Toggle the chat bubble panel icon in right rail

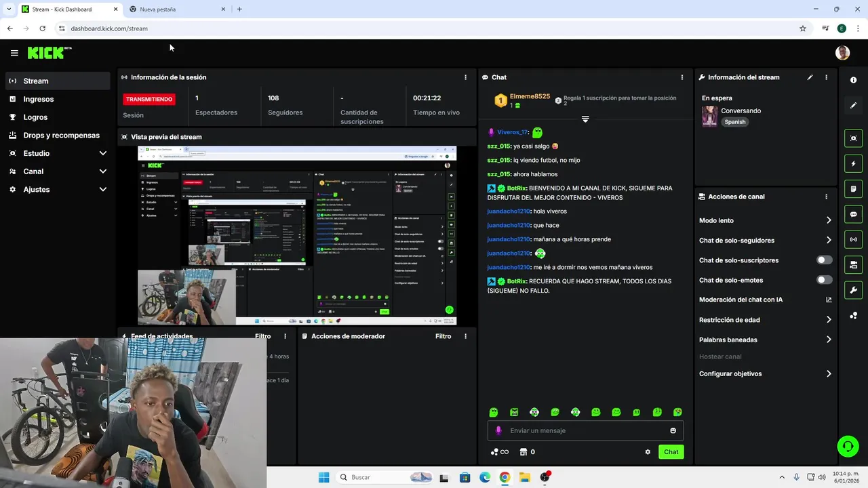pos(853,214)
